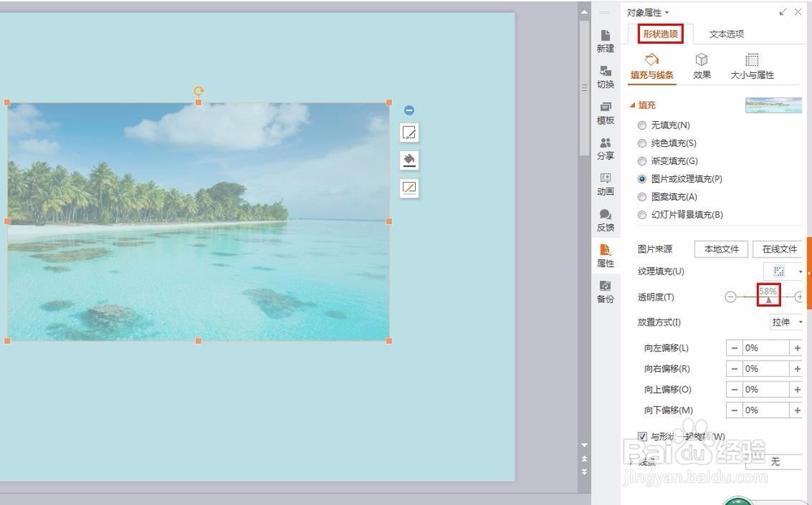This screenshot has height=505, width=812.
Task: Increase 向右偏移 value
Action: click(797, 369)
